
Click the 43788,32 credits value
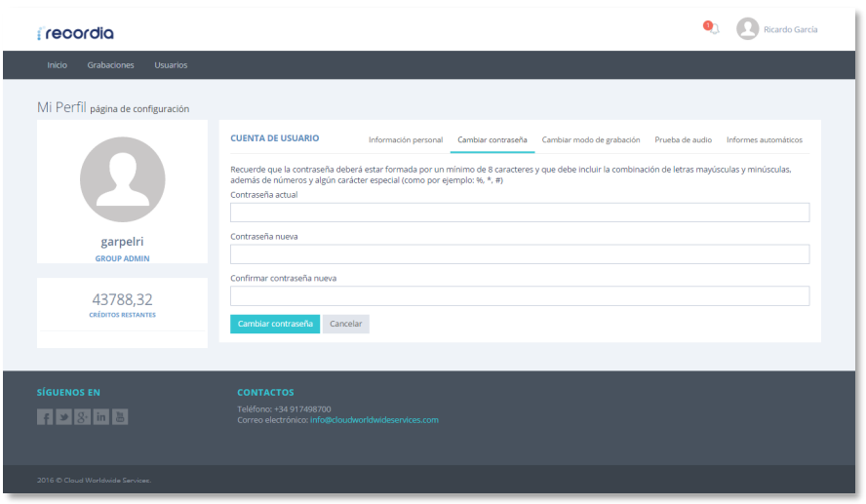[122, 299]
